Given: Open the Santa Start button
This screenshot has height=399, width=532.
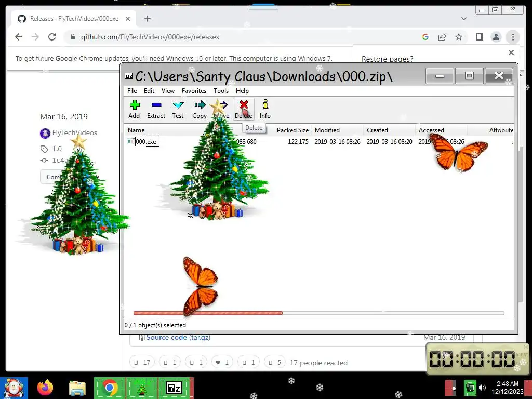Looking at the screenshot, I should click(14, 388).
